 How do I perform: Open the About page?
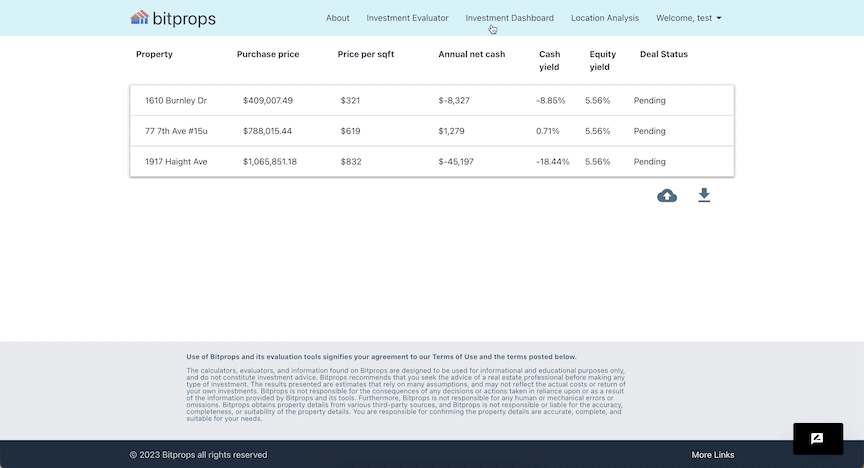coord(338,18)
